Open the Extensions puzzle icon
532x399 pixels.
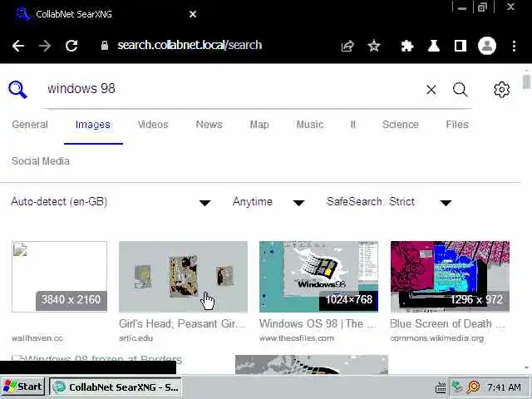(x=406, y=46)
